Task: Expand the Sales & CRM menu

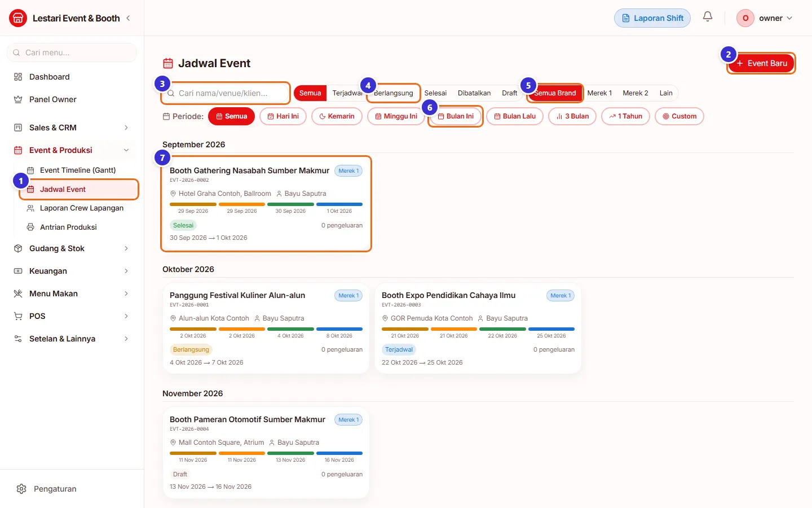Action: coord(72,128)
